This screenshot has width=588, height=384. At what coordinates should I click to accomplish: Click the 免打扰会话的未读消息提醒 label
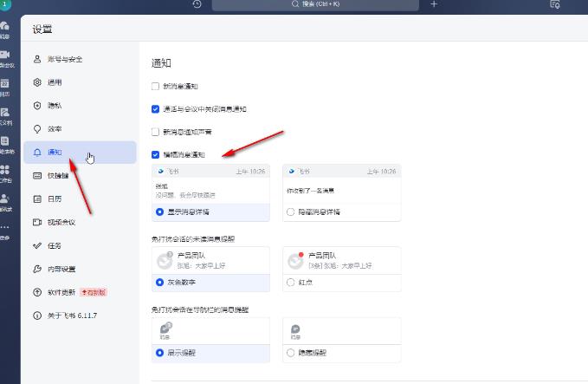click(x=193, y=239)
